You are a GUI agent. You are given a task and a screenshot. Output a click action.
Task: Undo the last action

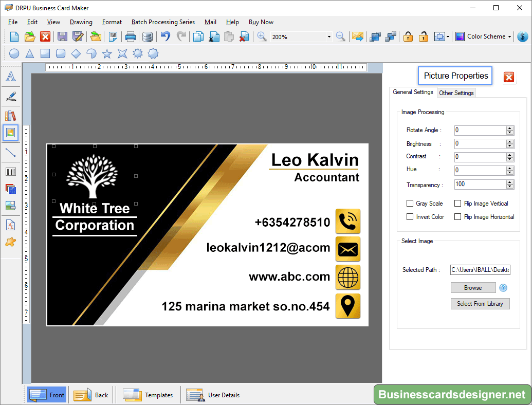[165, 36]
